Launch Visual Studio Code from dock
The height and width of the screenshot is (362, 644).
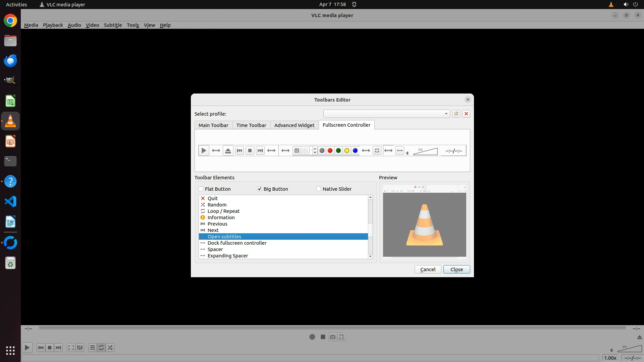click(10, 201)
